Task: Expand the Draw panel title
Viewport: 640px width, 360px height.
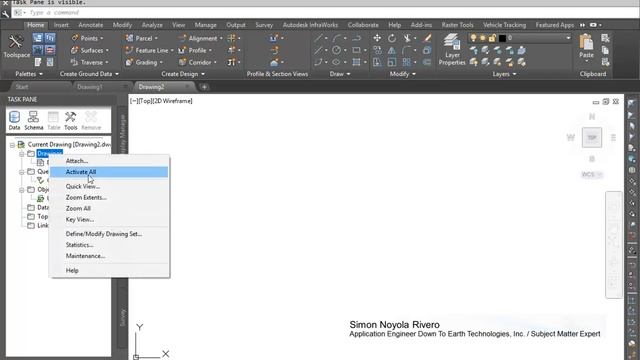Action: [340, 74]
